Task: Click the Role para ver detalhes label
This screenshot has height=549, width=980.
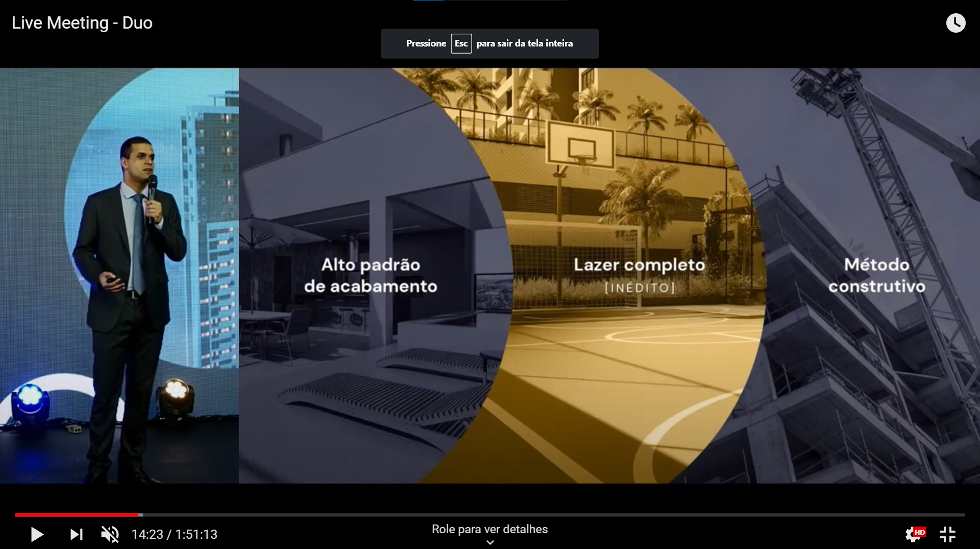Action: 490,529
